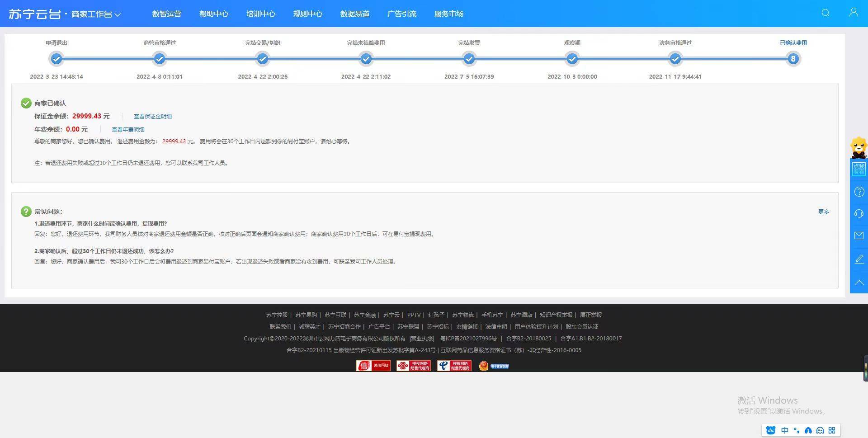Click the IME skin shirt icon
Screen dimensions: 868x438
pos(808,430)
